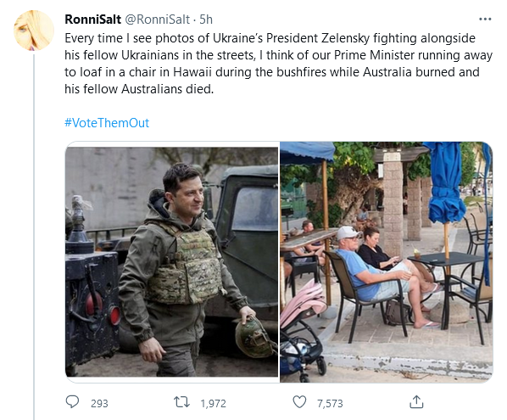View the 1,972 retweets count
507x420 pixels.
(x=213, y=404)
